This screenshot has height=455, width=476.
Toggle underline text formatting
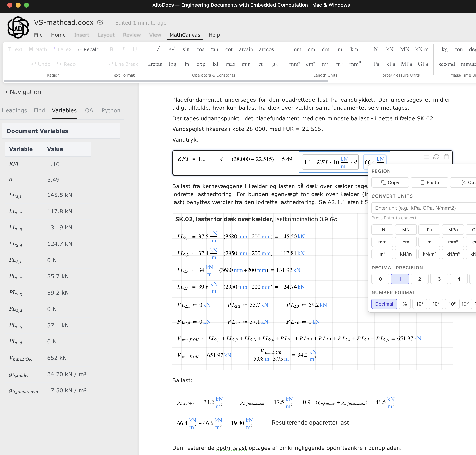tap(135, 49)
